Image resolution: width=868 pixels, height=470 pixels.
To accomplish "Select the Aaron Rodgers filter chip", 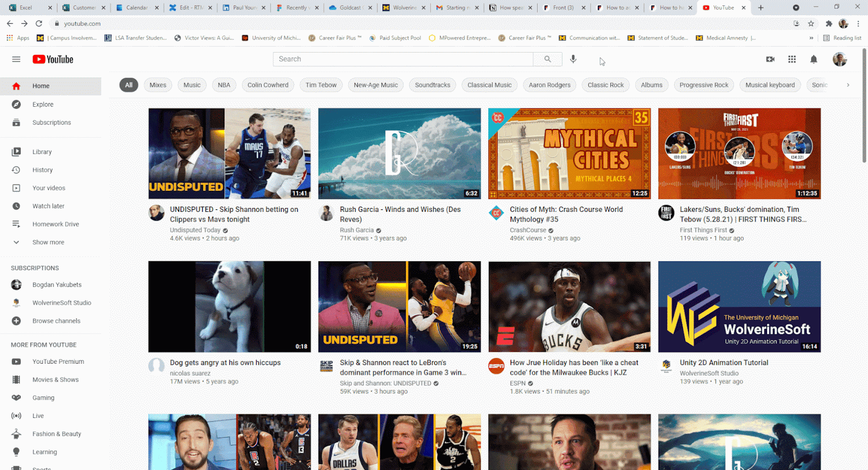I will pyautogui.click(x=550, y=85).
